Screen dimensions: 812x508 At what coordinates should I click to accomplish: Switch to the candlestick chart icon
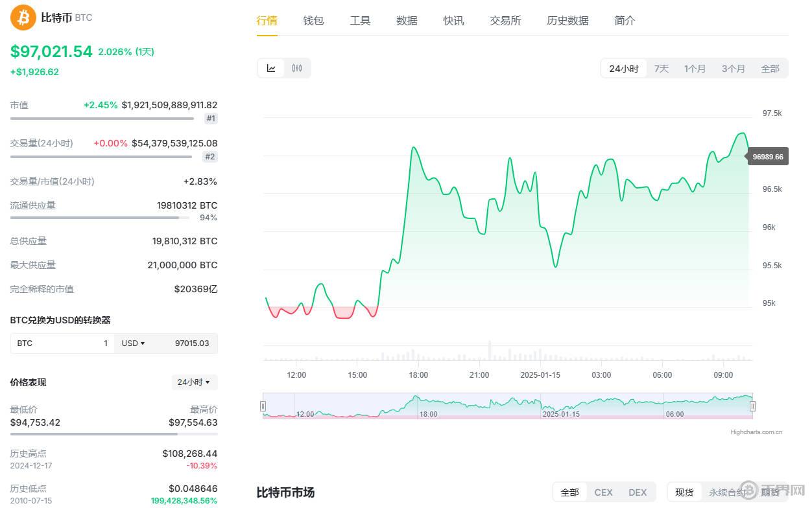click(297, 67)
